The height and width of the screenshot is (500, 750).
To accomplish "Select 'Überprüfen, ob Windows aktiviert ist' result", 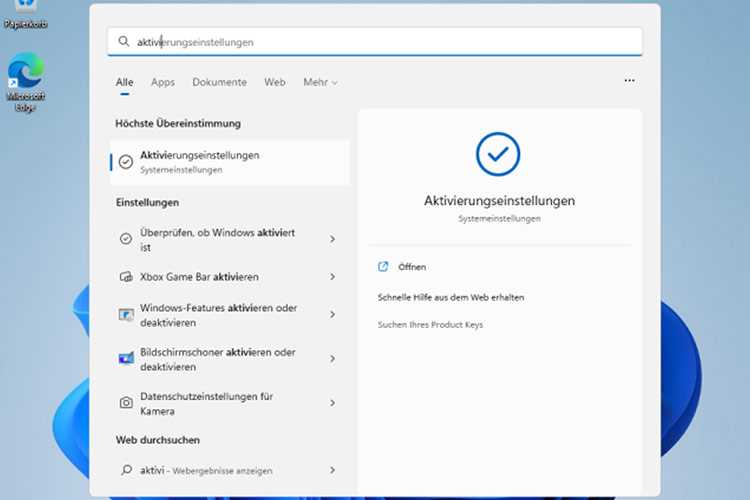I will click(x=230, y=240).
